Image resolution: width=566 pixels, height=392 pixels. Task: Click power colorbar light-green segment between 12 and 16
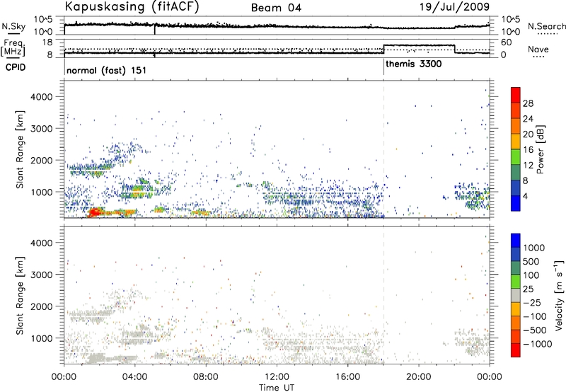516,157
